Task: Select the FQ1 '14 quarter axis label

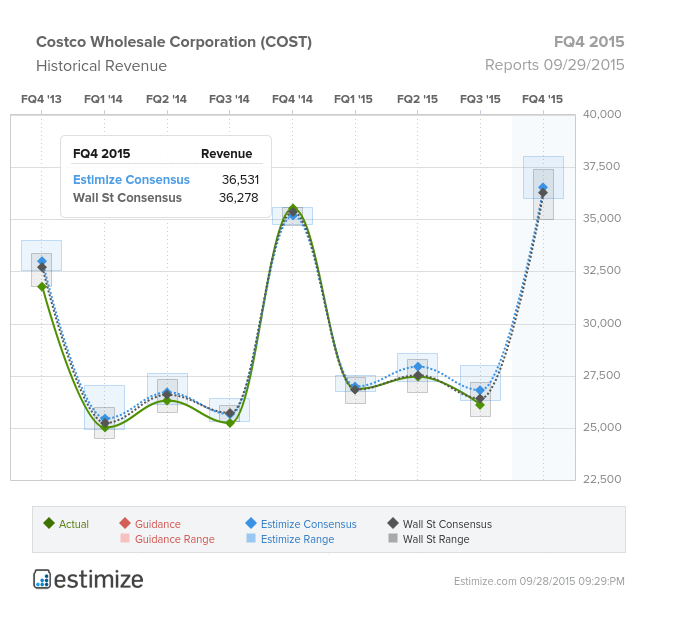Action: (103, 99)
